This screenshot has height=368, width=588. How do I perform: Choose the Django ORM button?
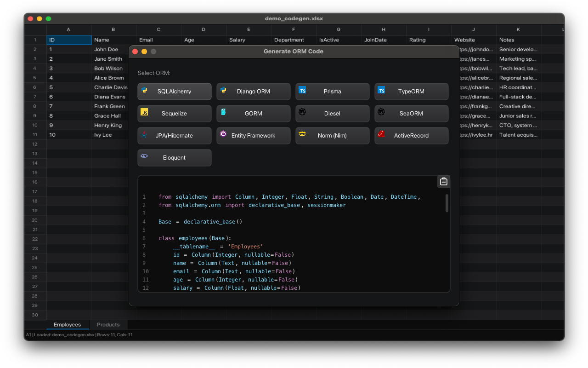[x=254, y=92]
